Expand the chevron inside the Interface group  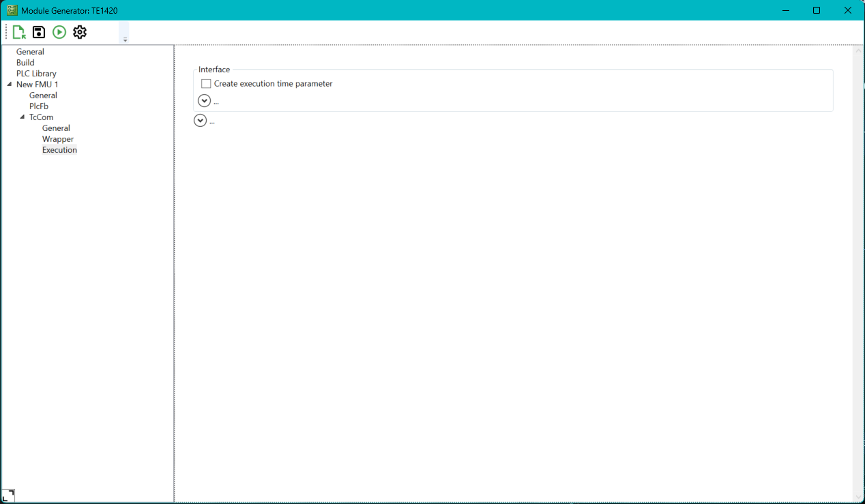[x=204, y=100]
